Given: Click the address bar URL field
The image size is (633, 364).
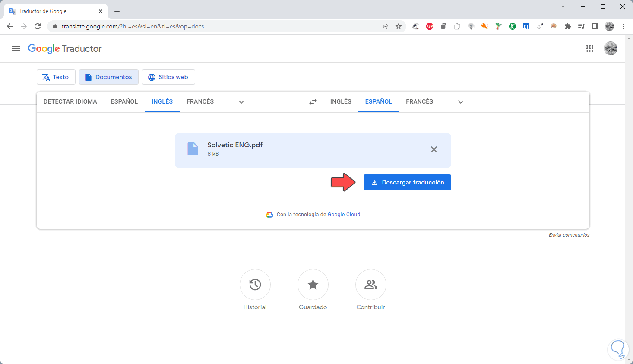Looking at the screenshot, I should point(216,26).
